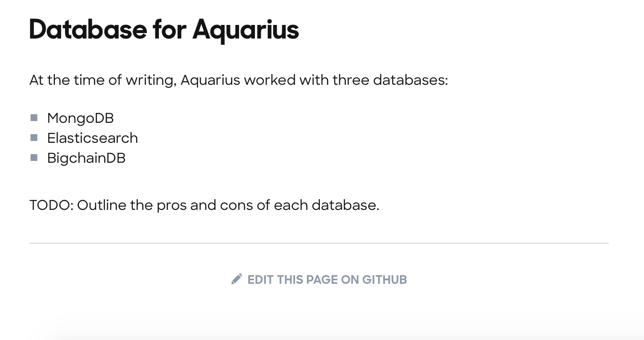Select the Elasticsearch list item text

[92, 138]
